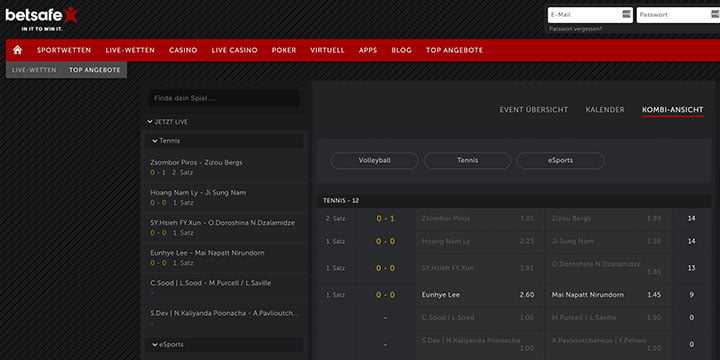The height and width of the screenshot is (360, 720).
Task: Open the Zsombor Piros - Zizou Bergs match in the sidebar
Action: tap(224, 168)
